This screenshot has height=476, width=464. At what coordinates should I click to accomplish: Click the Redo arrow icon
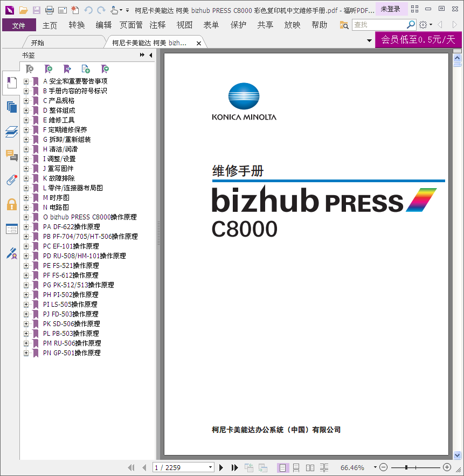101,10
